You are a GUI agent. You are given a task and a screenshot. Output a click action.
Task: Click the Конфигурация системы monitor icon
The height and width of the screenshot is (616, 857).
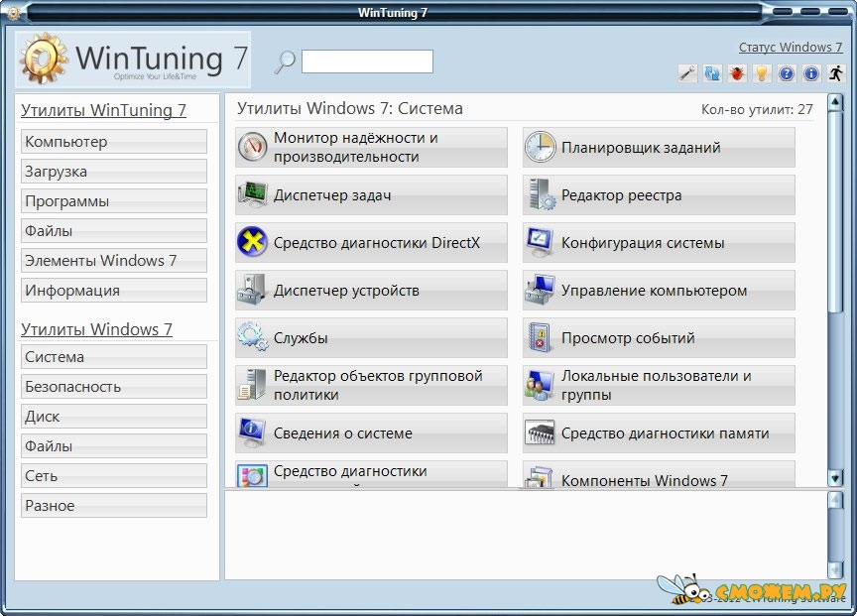click(540, 242)
